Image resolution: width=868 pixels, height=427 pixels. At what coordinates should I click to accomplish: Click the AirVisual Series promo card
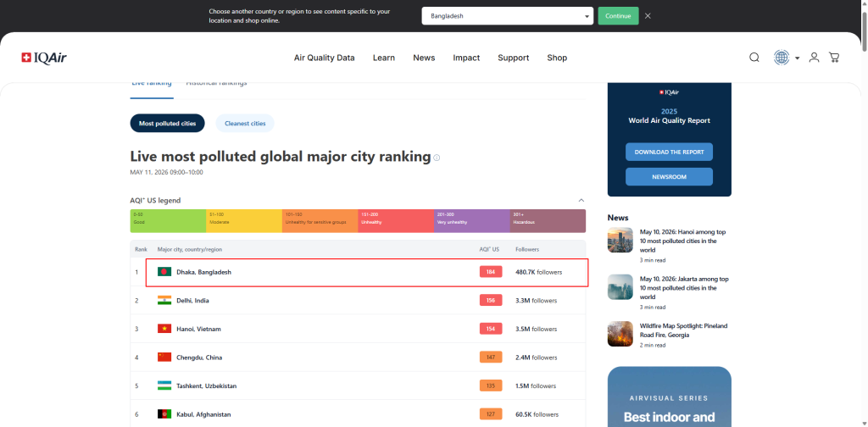tap(670, 396)
